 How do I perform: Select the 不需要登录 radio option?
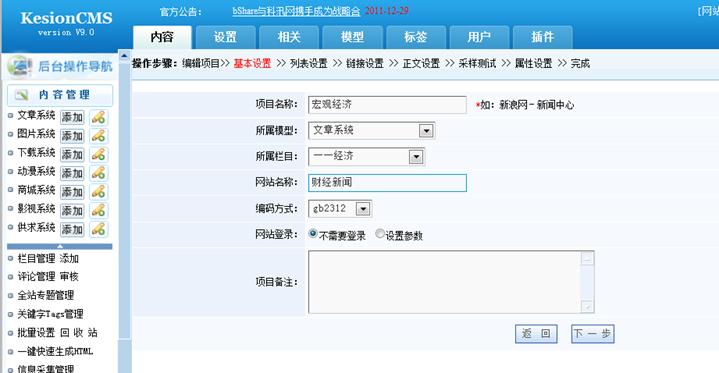click(x=313, y=234)
